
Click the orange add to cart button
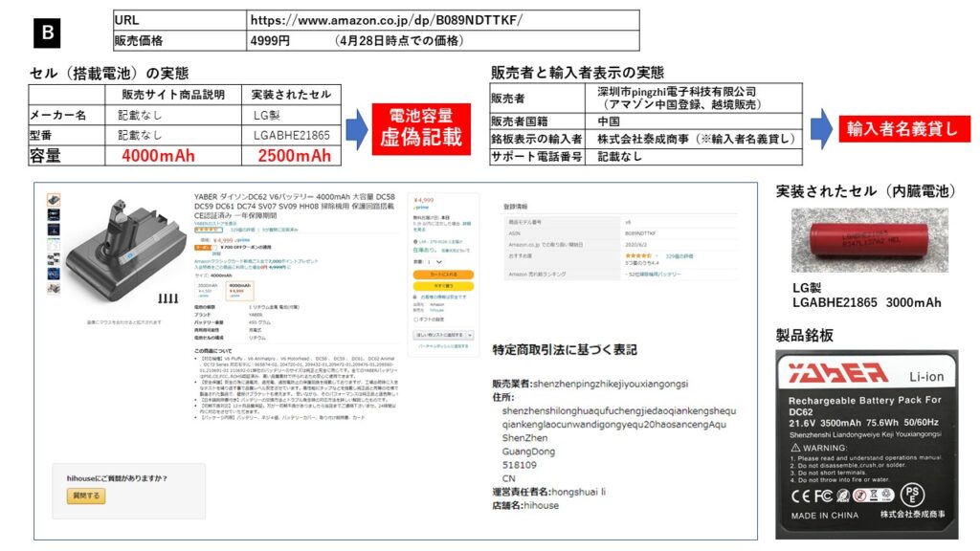pyautogui.click(x=442, y=274)
